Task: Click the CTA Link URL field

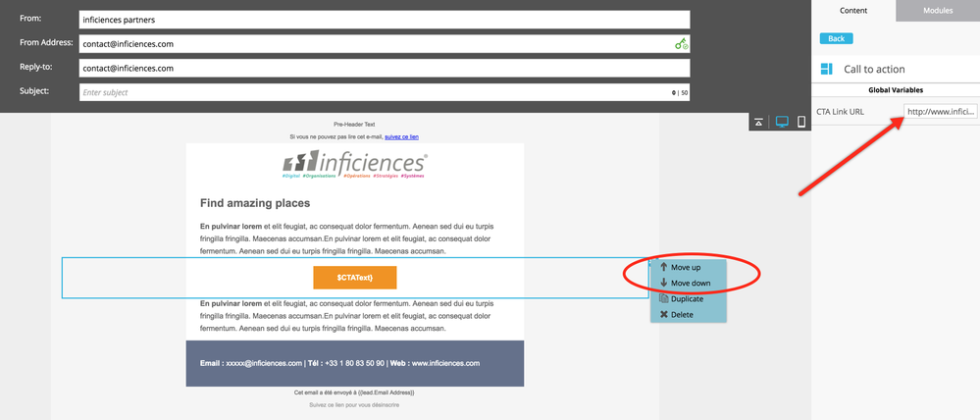Action: tap(941, 111)
